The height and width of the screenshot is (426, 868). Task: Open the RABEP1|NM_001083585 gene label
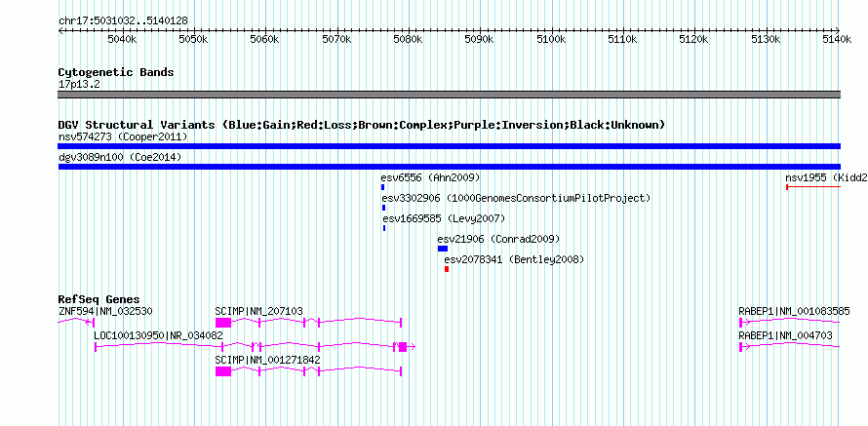click(x=795, y=312)
